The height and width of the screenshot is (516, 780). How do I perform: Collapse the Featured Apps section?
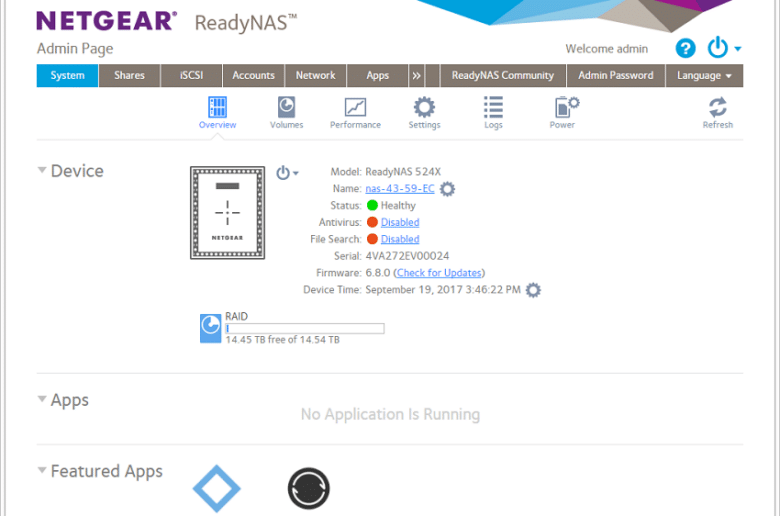42,470
